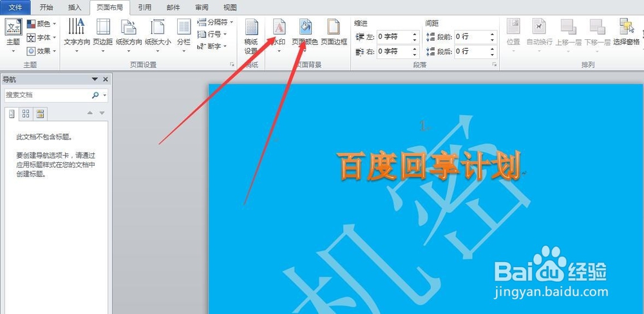Click the 稿纸设置 manuscript paper icon
644x314 pixels.
tap(251, 27)
